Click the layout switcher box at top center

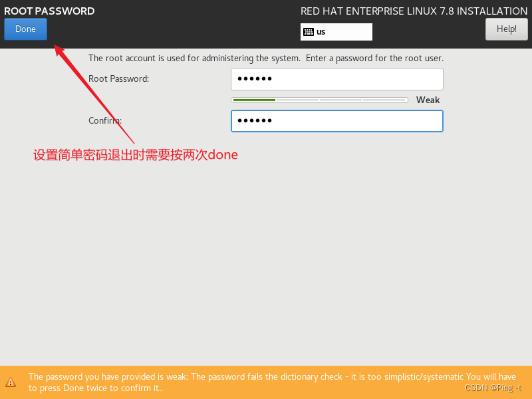(x=336, y=31)
